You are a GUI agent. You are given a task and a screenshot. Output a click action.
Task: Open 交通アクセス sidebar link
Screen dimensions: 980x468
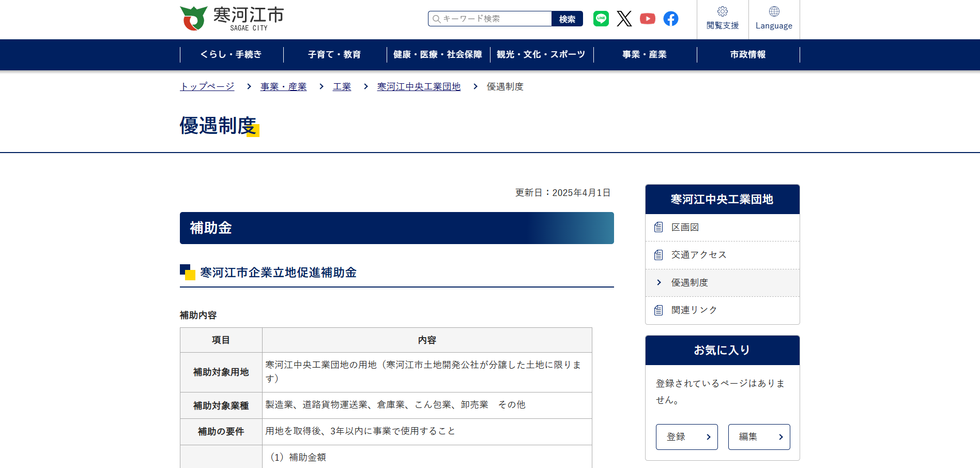(x=723, y=255)
